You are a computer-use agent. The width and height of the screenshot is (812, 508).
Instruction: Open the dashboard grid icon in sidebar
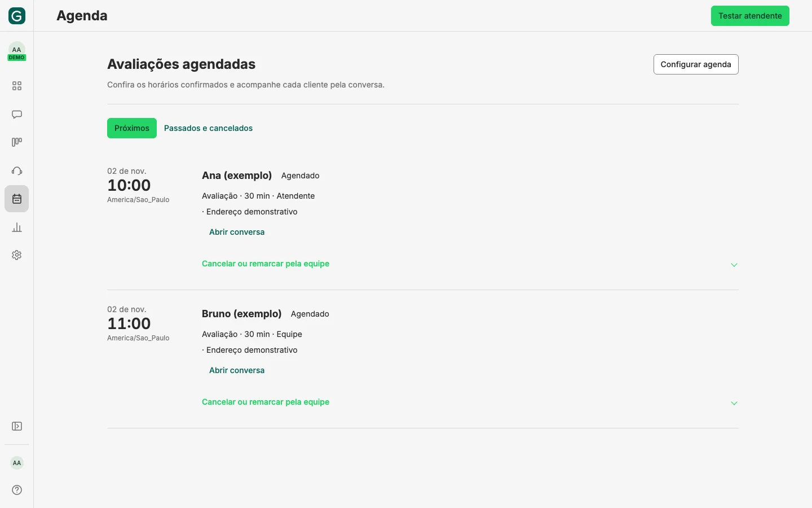tap(17, 86)
